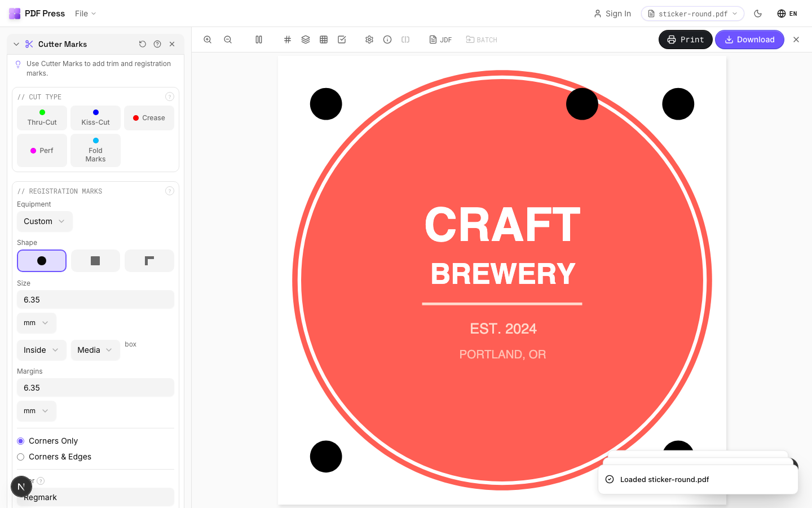The height and width of the screenshot is (508, 812).
Task: Open Registration Marks help icon
Action: (x=169, y=191)
